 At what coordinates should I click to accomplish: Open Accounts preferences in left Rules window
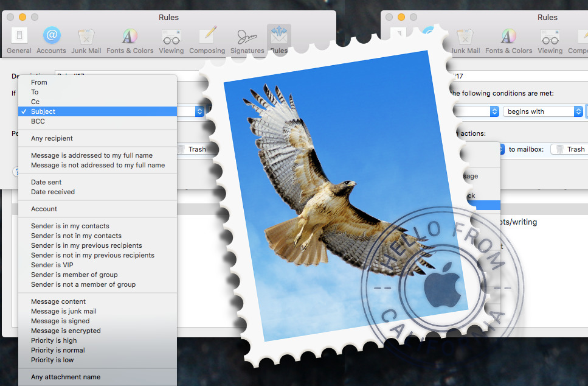[51, 41]
